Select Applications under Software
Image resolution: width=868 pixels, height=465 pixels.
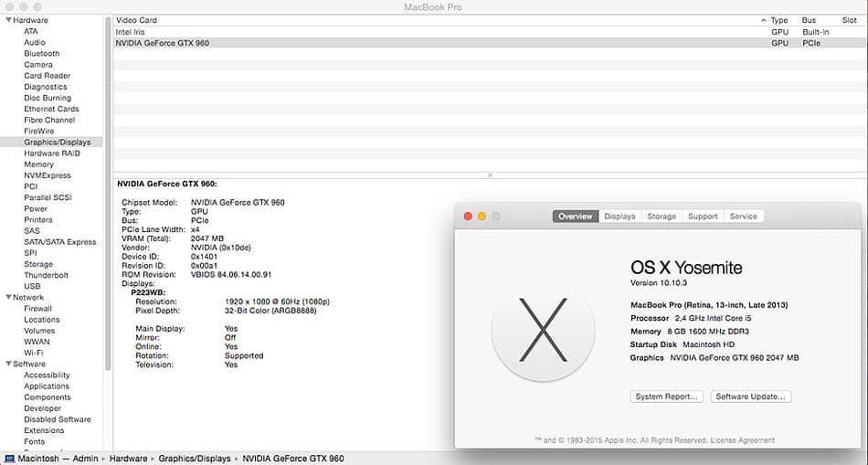[47, 386]
